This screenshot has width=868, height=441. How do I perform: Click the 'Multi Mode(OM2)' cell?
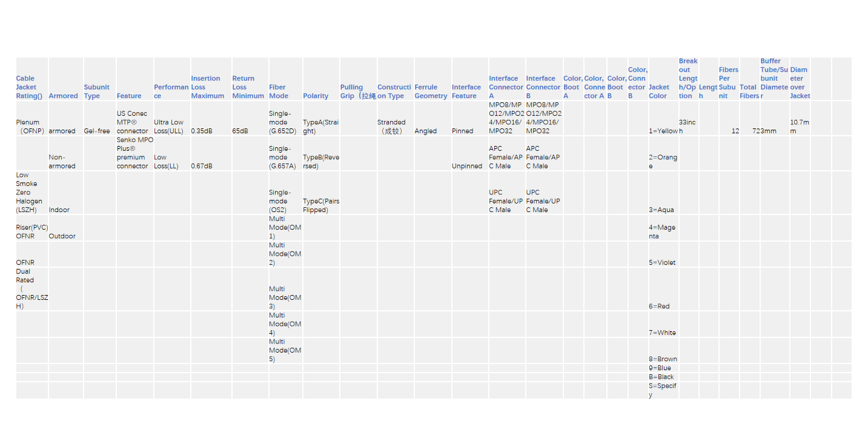285,254
